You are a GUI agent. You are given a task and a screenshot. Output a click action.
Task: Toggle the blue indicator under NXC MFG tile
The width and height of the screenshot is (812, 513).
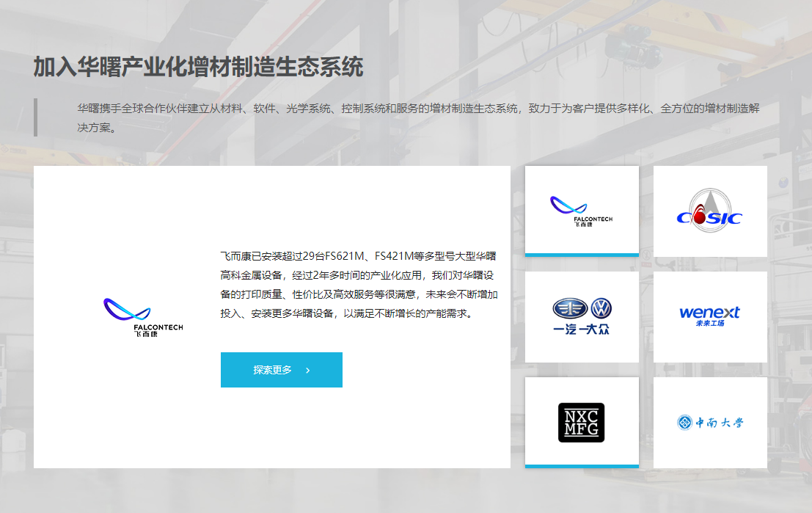click(x=581, y=465)
